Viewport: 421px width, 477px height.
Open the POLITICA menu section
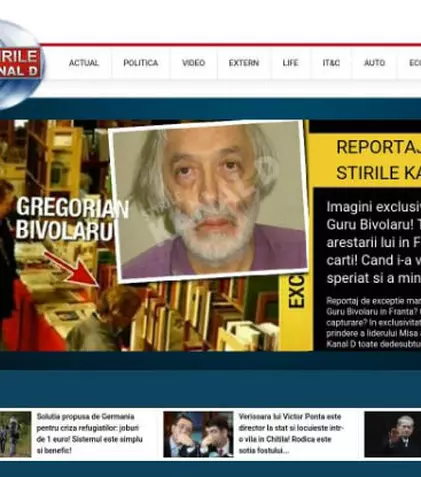(141, 63)
